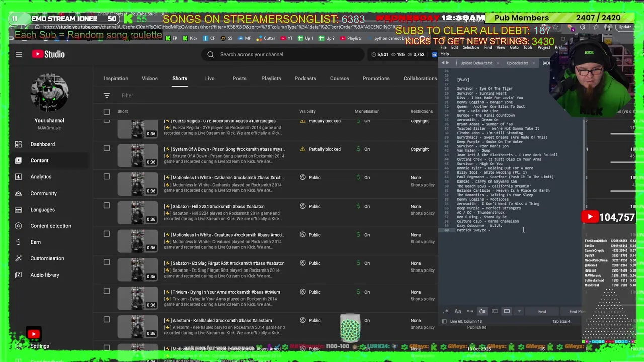
Task: Switch to the Videos tab
Action: click(x=150, y=78)
